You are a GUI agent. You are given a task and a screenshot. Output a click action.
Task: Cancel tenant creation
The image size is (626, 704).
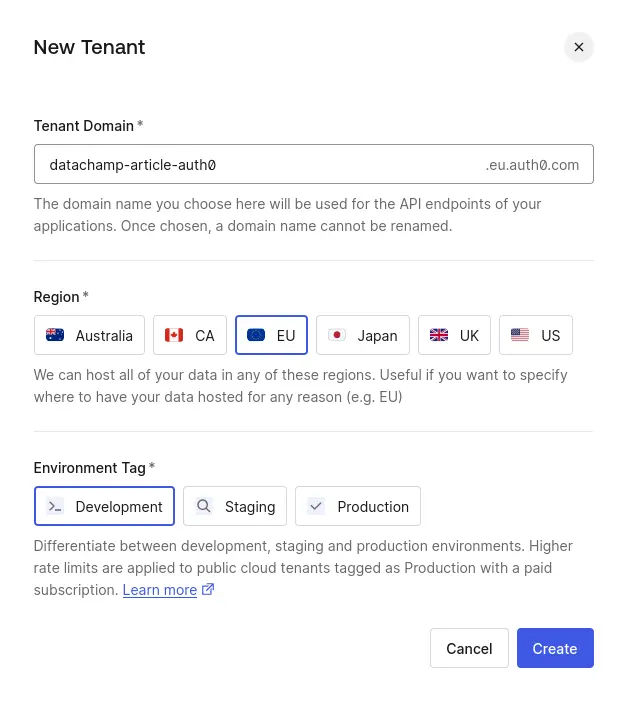click(x=469, y=648)
